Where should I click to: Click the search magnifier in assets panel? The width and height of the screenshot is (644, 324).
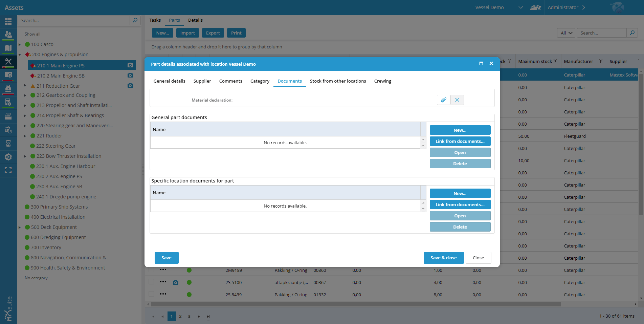[135, 20]
